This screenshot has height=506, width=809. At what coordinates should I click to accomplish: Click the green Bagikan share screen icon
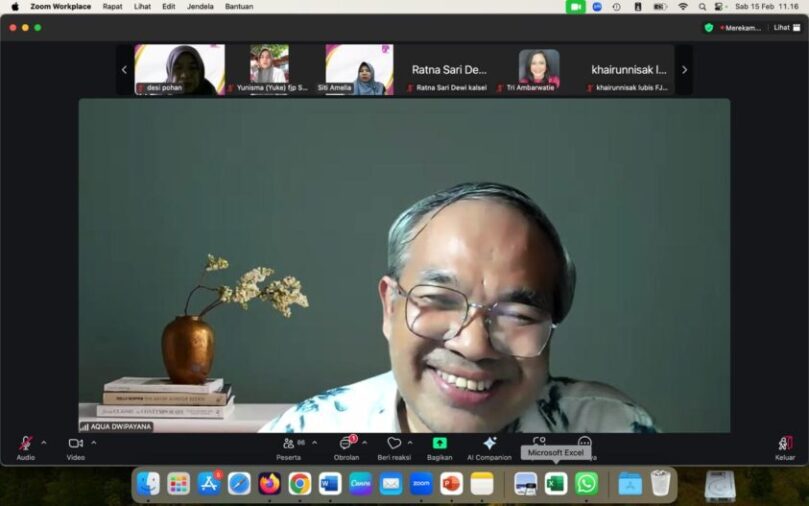(439, 443)
